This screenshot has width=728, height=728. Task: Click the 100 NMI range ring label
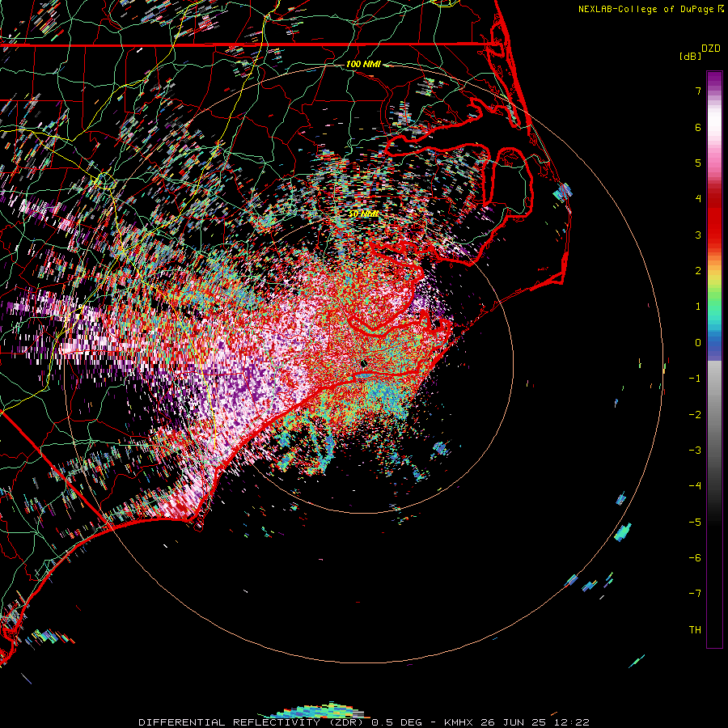(363, 64)
